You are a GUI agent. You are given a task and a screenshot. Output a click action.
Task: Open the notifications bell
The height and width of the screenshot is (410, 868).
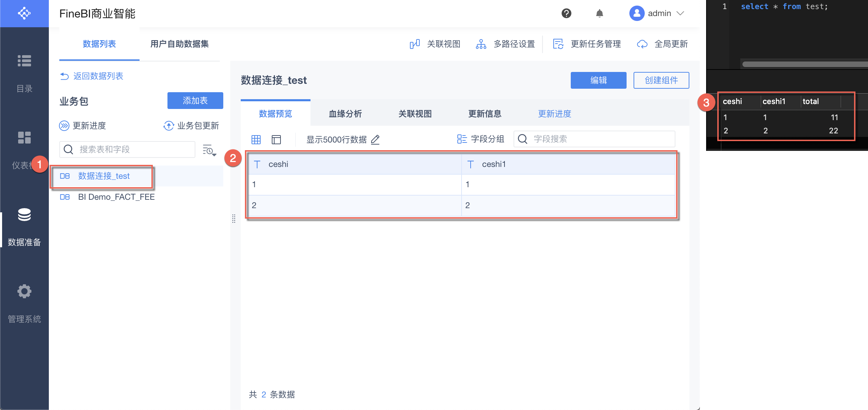599,13
